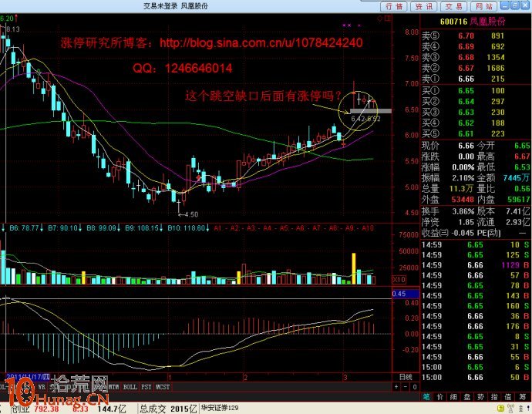Click tick row with volume 143
This screenshot has height=414, width=532.
pyautogui.click(x=476, y=295)
